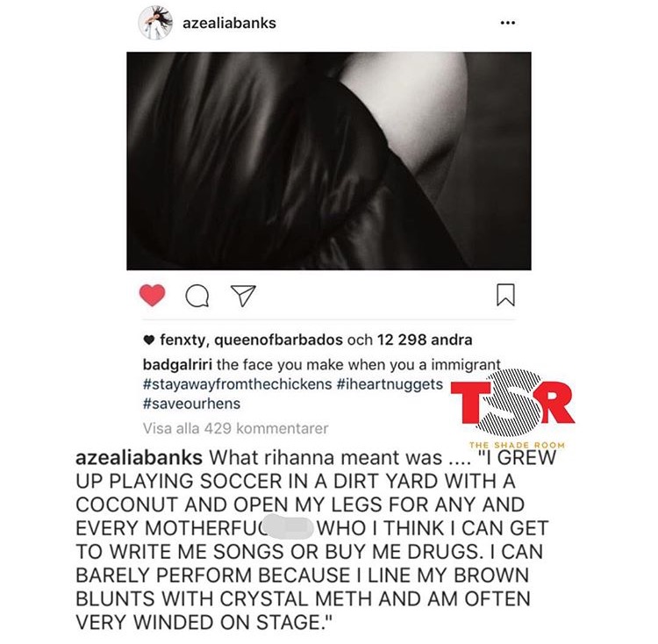Open queenofbarbados profile from likes
Viewport: 658px width, 644px height.
tap(279, 340)
